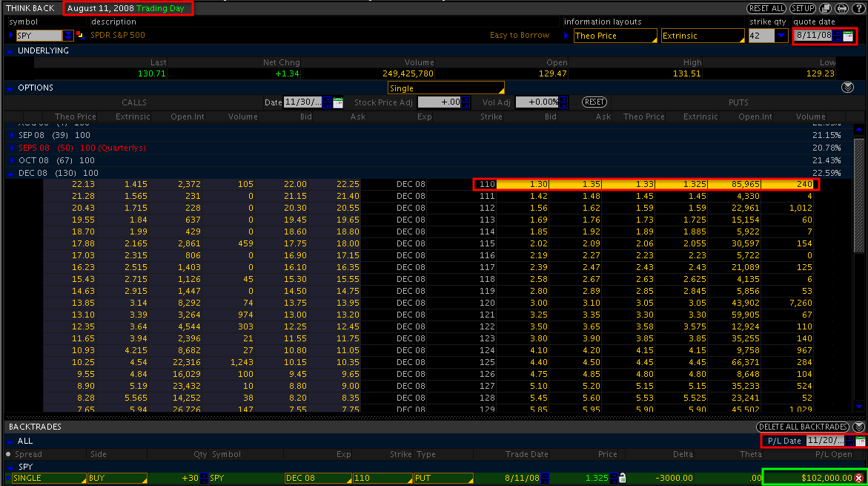Open the strike qty dropdown
The height and width of the screenshot is (486, 868).
[x=781, y=36]
